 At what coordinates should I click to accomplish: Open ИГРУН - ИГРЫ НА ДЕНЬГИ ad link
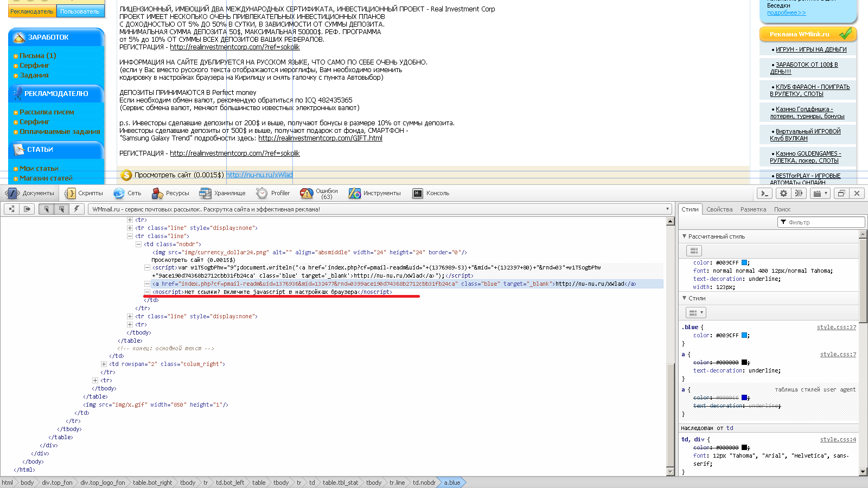coord(811,49)
